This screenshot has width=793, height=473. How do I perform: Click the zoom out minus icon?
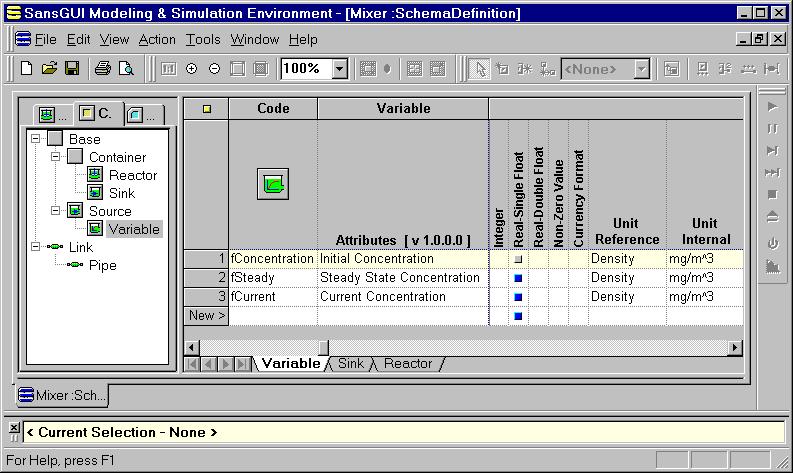point(214,69)
